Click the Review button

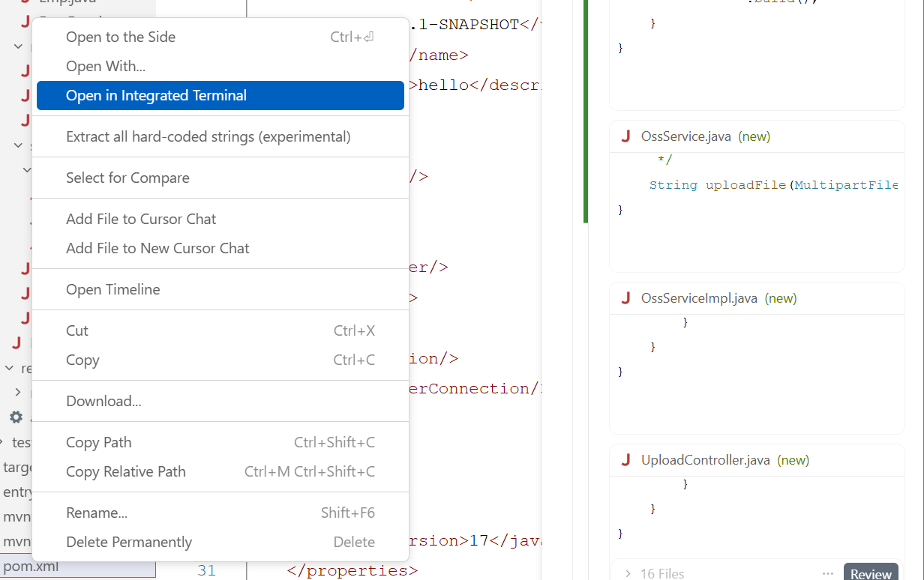pos(871,573)
